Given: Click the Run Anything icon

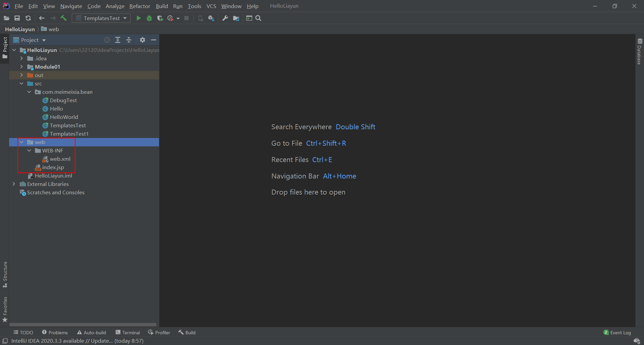Looking at the screenshot, I should (249, 18).
